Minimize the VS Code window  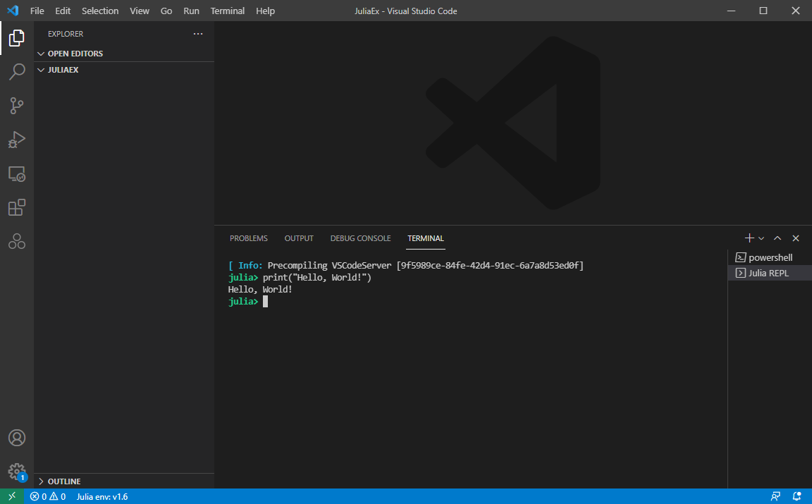click(731, 11)
